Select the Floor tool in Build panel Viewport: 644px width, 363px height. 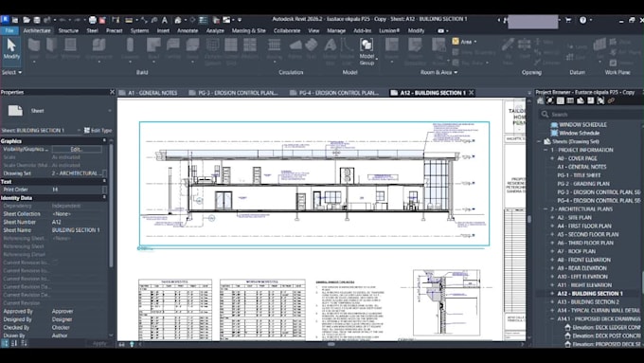click(192, 48)
